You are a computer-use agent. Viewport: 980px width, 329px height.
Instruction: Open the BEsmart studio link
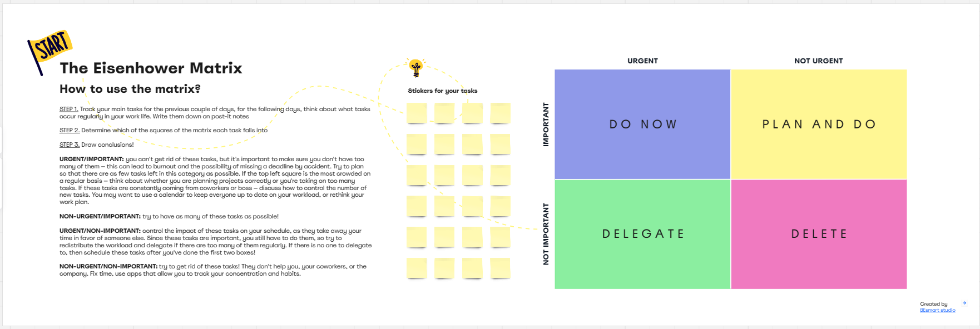click(937, 310)
